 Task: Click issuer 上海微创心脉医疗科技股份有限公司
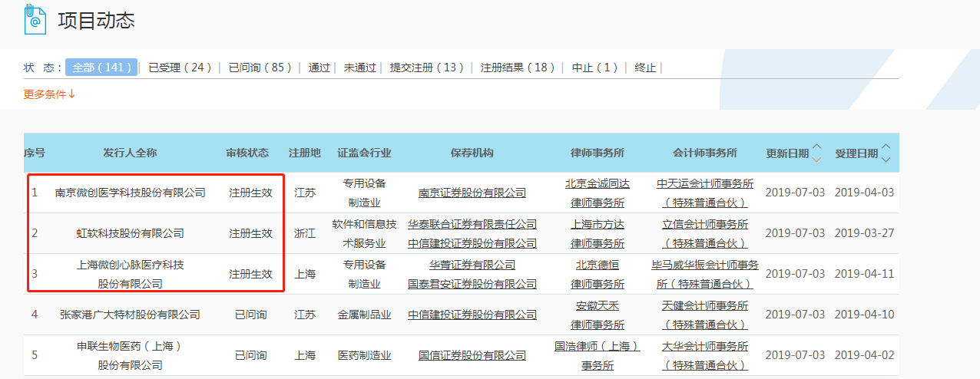(x=131, y=274)
